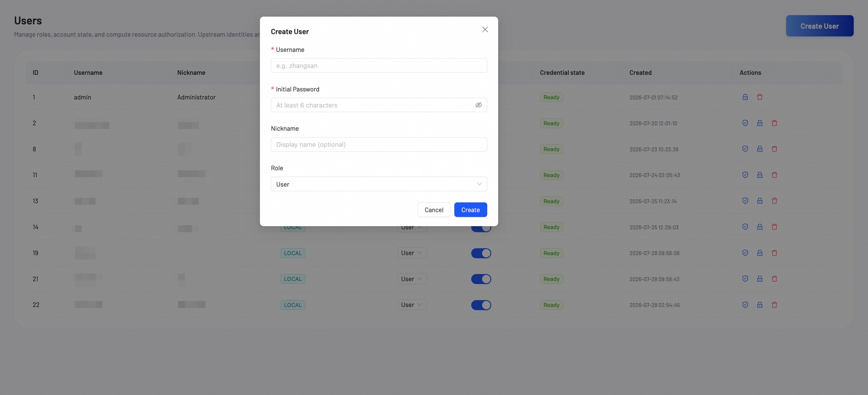This screenshot has height=395, width=868.
Task: Click shield icon for user 14
Action: [x=745, y=227]
